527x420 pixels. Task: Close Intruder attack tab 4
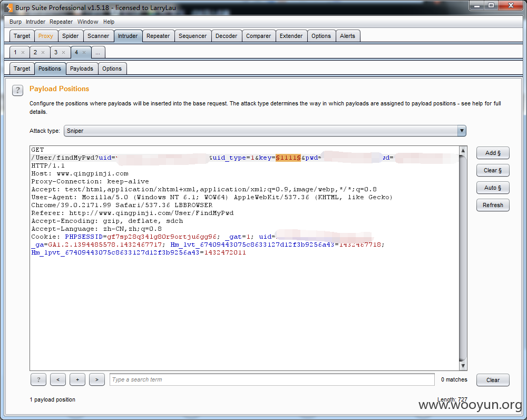click(84, 52)
